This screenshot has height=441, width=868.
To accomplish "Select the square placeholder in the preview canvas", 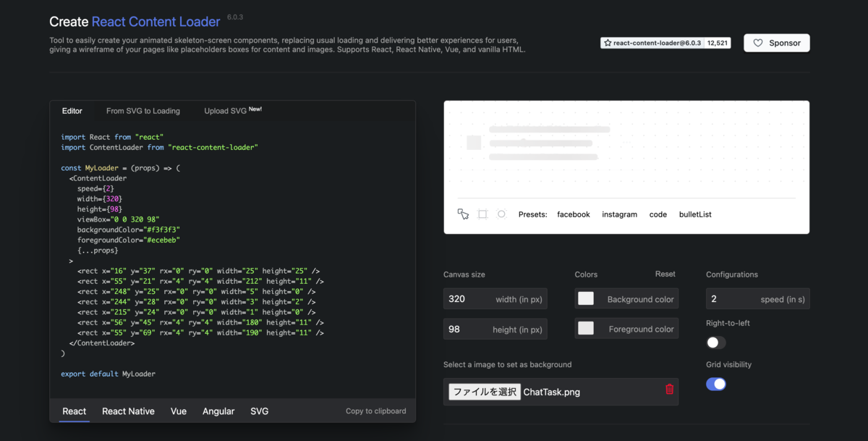I will pos(474,143).
